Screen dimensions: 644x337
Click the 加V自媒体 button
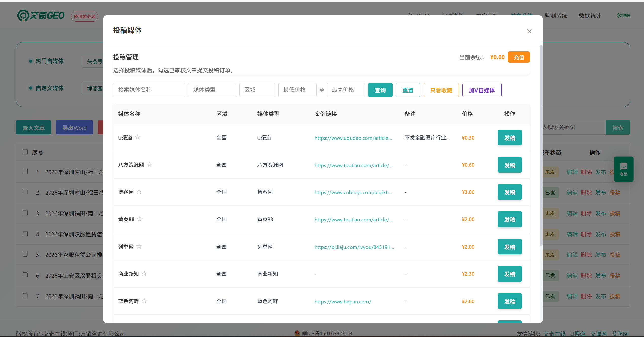[482, 90]
